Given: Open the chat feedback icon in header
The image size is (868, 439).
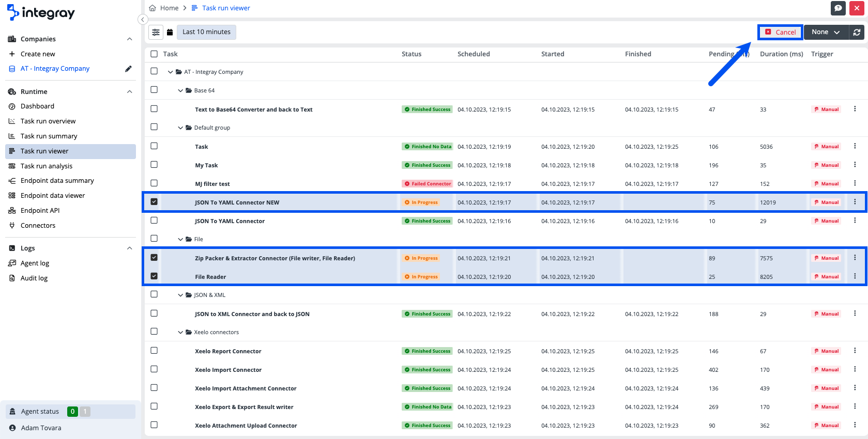Looking at the screenshot, I should pos(838,8).
